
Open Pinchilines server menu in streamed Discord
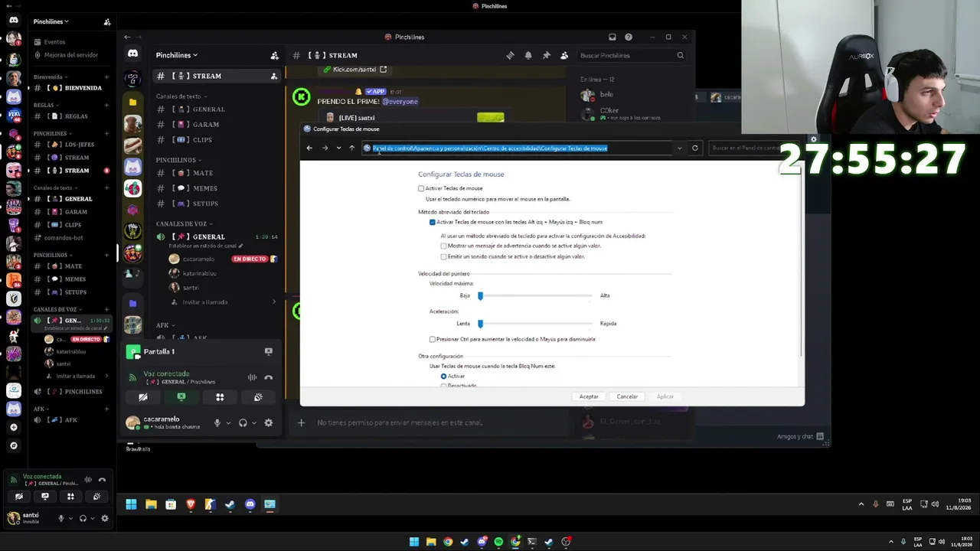click(177, 55)
